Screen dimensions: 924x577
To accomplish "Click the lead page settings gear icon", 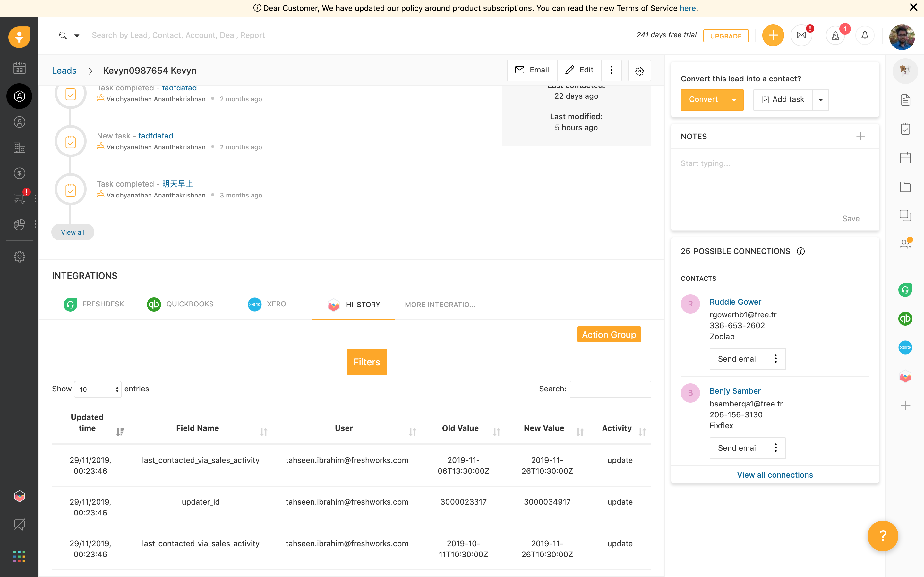I will pos(639,71).
